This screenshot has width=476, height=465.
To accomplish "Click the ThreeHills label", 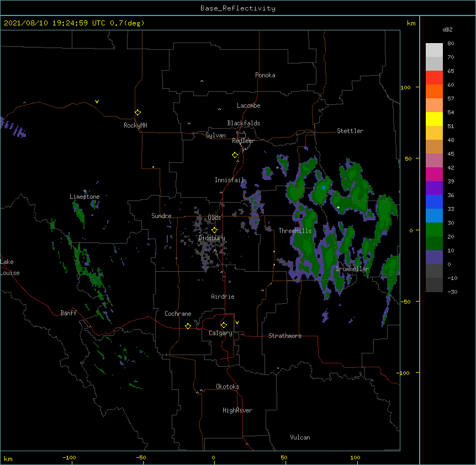I will pos(295,231).
